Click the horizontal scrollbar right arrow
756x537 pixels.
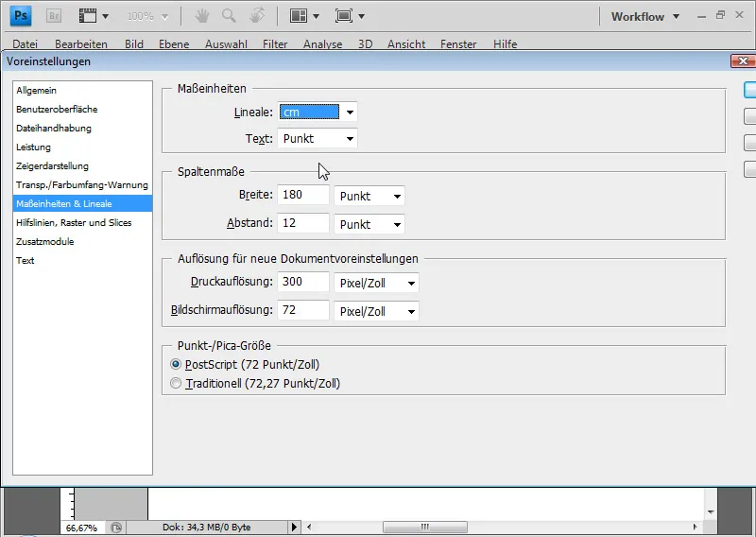click(x=695, y=527)
